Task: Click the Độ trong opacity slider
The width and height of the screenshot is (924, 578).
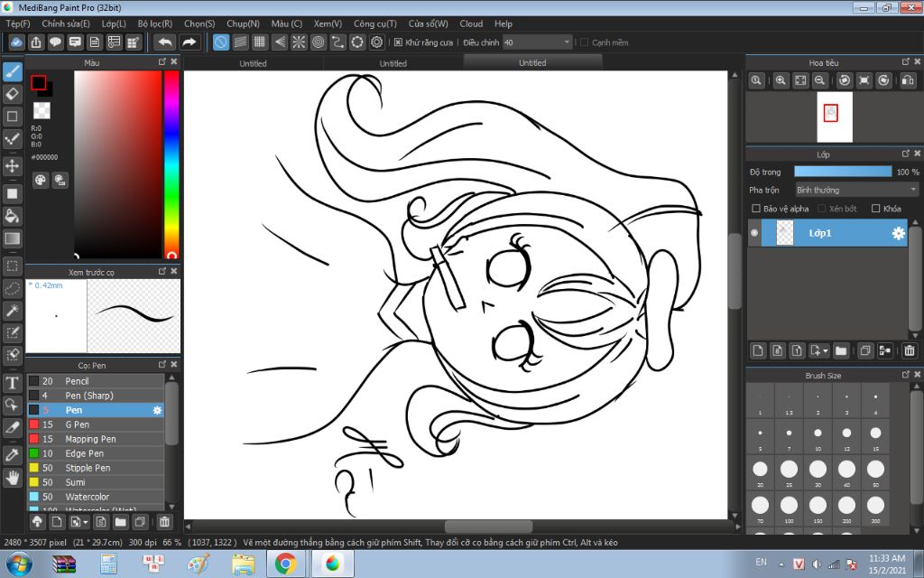Action: pyautogui.click(x=843, y=172)
